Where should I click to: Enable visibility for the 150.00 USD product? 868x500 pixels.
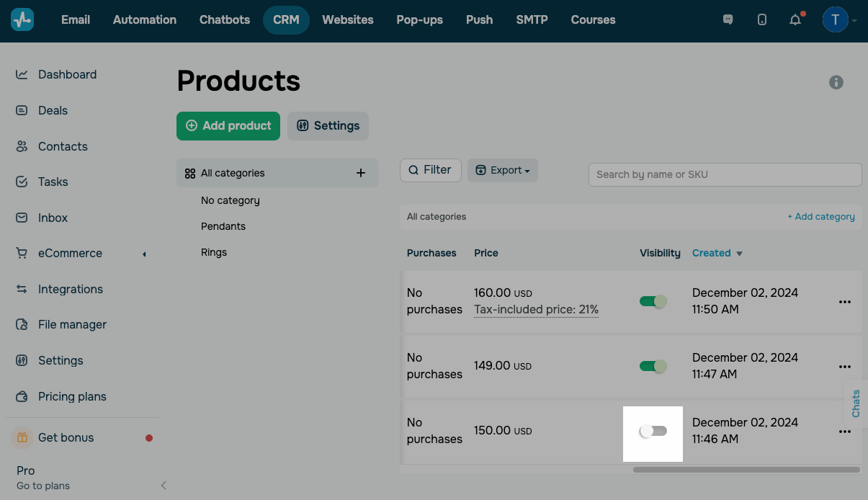coord(653,431)
